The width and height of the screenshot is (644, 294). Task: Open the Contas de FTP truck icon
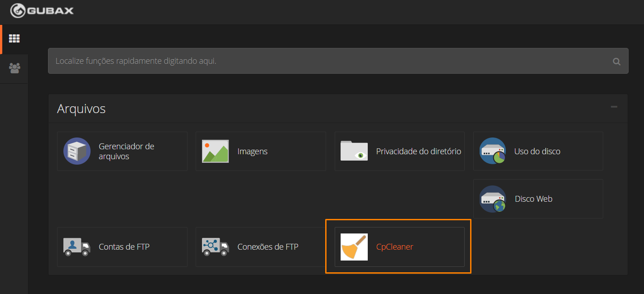77,247
